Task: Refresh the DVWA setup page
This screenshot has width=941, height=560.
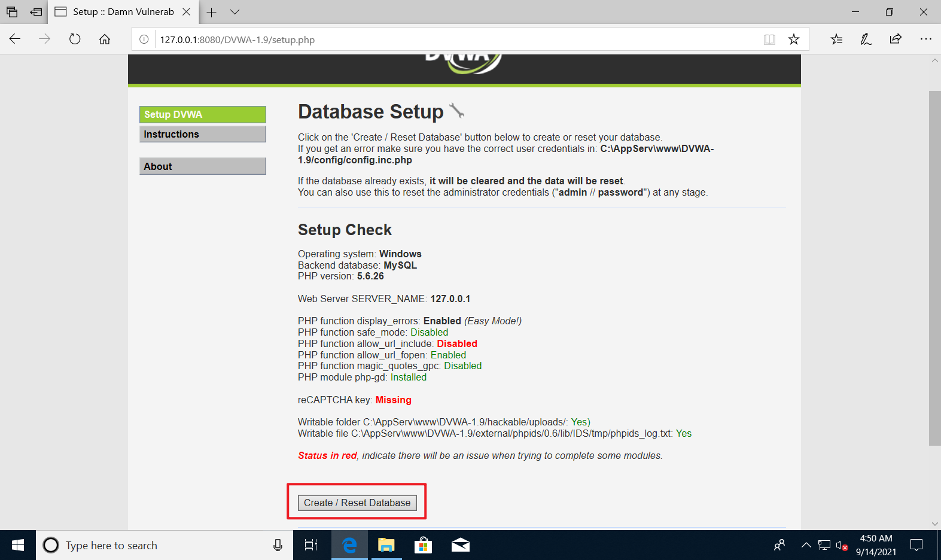Action: click(x=75, y=39)
